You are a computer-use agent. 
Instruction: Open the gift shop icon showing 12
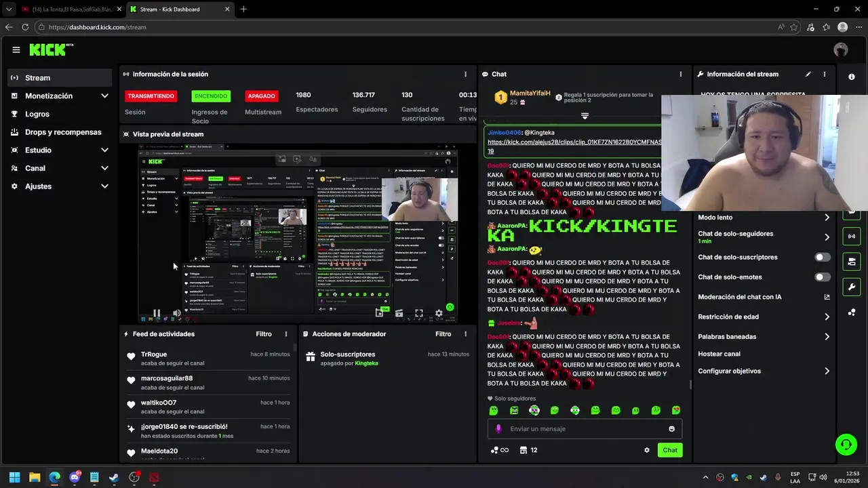coord(528,450)
